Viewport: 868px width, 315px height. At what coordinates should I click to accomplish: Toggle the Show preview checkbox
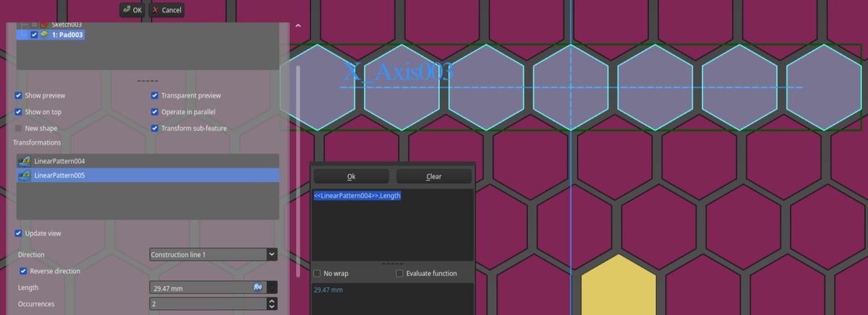tap(18, 95)
